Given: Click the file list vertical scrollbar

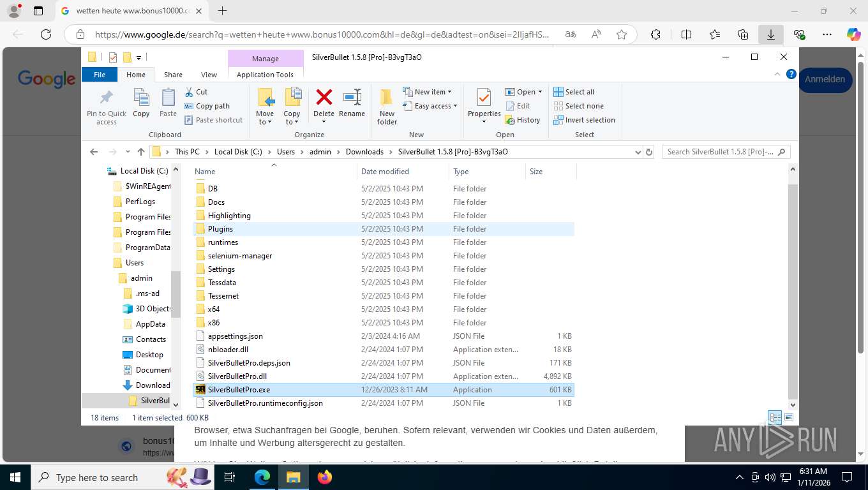Looking at the screenshot, I should tap(793, 290).
